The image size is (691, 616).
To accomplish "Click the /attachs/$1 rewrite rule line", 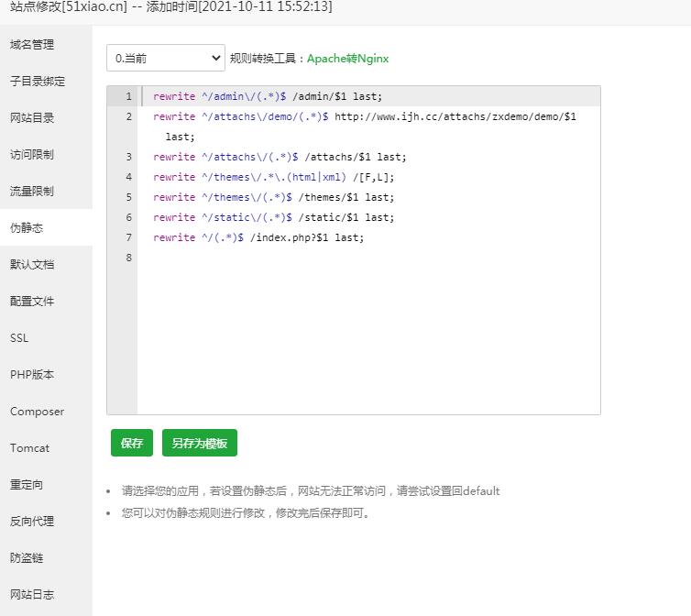I will click(280, 157).
